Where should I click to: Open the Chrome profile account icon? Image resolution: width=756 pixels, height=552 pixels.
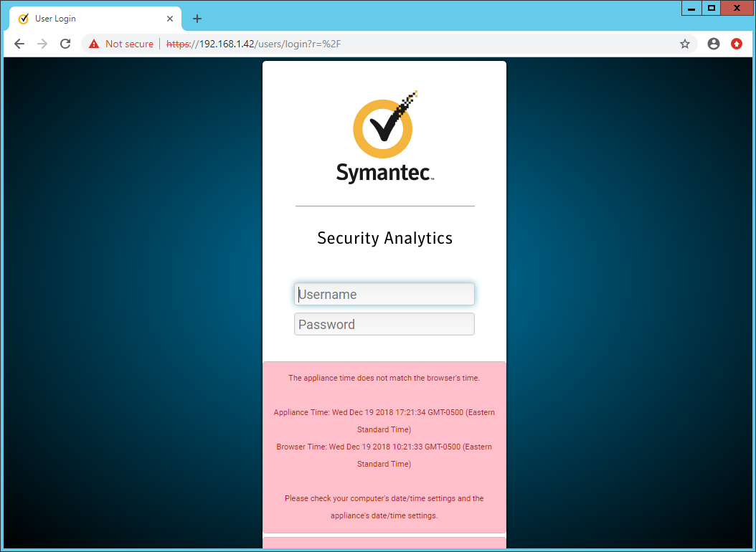click(x=713, y=44)
